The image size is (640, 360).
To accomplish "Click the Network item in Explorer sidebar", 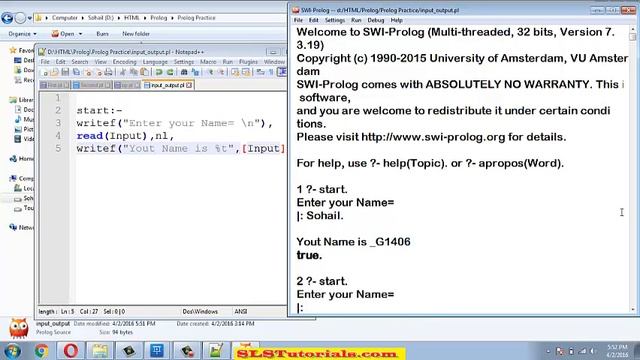I will (21, 227).
